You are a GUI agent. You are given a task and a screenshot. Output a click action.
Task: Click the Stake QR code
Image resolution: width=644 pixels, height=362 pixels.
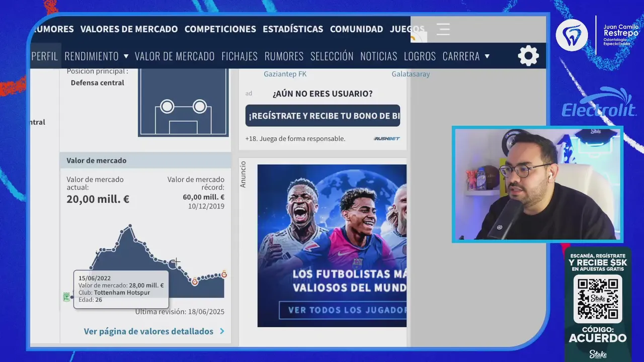[x=598, y=299]
